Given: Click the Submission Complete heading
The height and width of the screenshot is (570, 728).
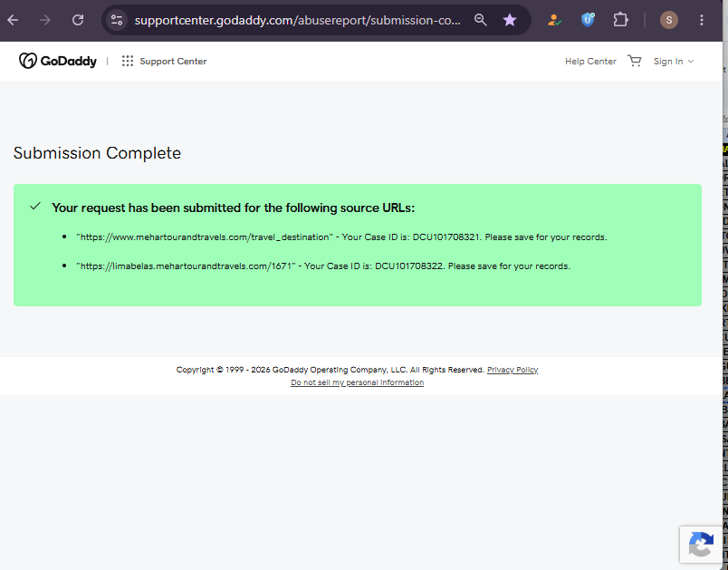Looking at the screenshot, I should pos(97,153).
